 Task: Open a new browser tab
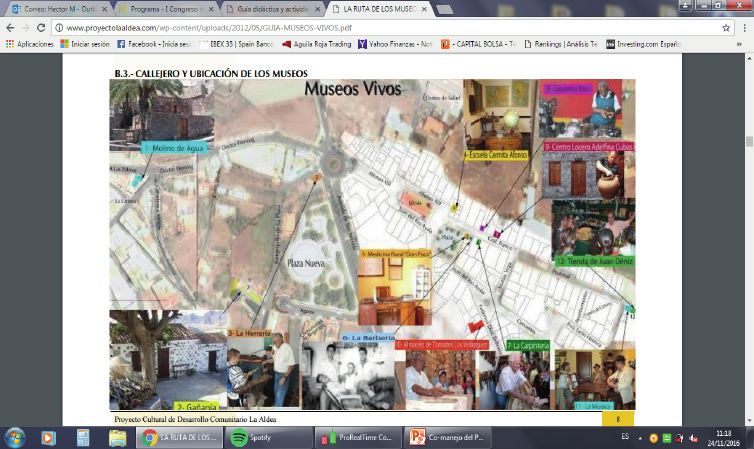click(x=444, y=10)
